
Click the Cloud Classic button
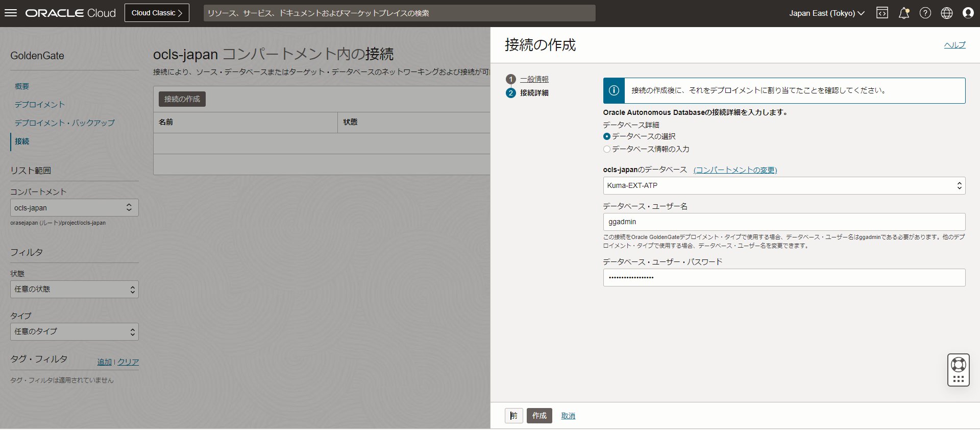click(x=157, y=13)
